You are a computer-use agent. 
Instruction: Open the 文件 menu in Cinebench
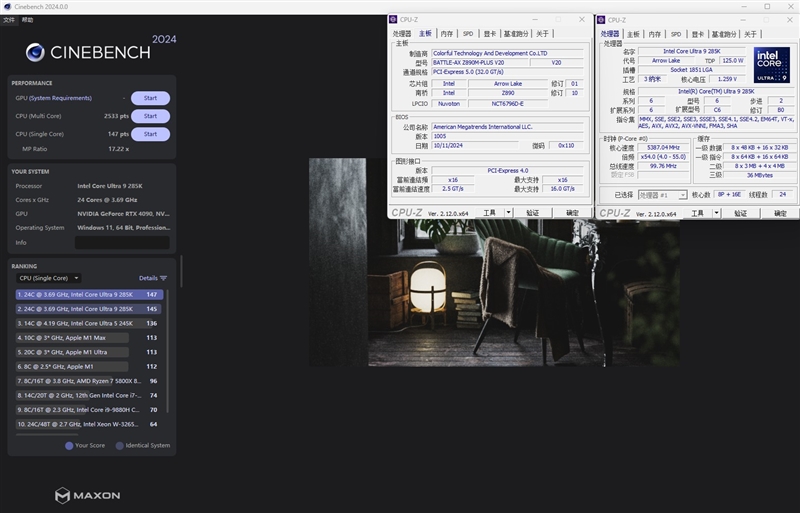[x=9, y=19]
